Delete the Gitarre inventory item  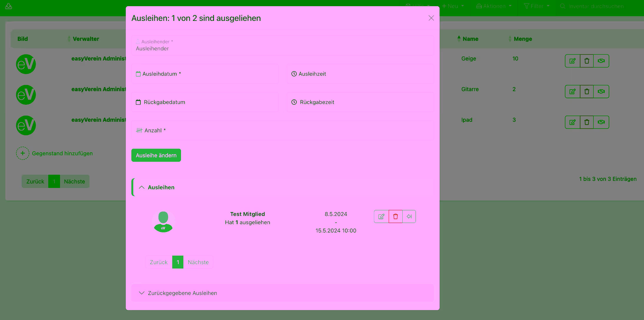[587, 91]
